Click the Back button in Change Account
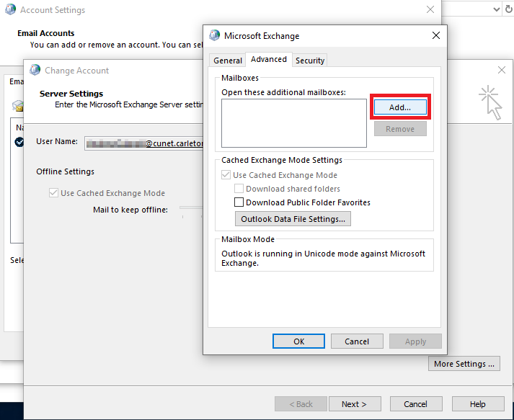This screenshot has width=514, height=420. click(x=301, y=404)
